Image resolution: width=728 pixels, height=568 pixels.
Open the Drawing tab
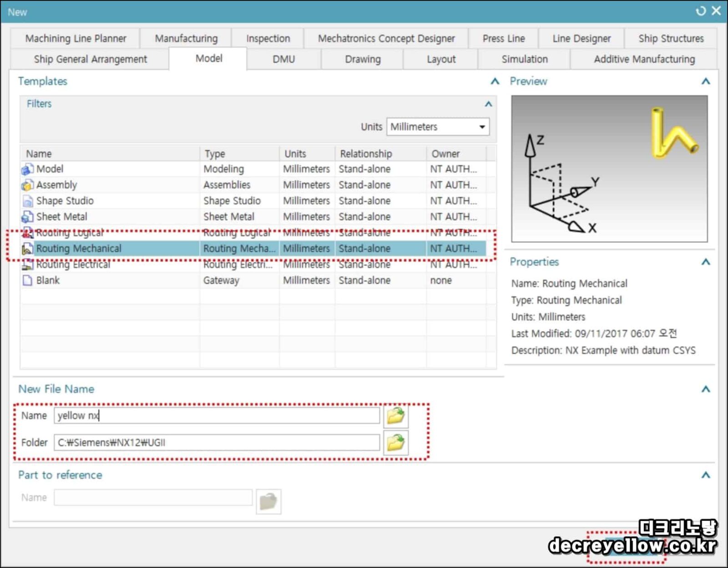click(363, 60)
